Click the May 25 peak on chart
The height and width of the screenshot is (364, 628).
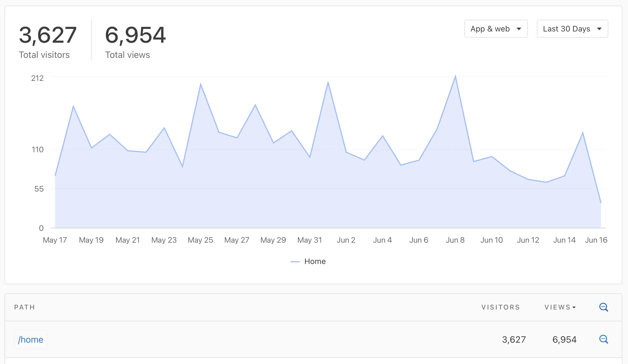coord(201,84)
